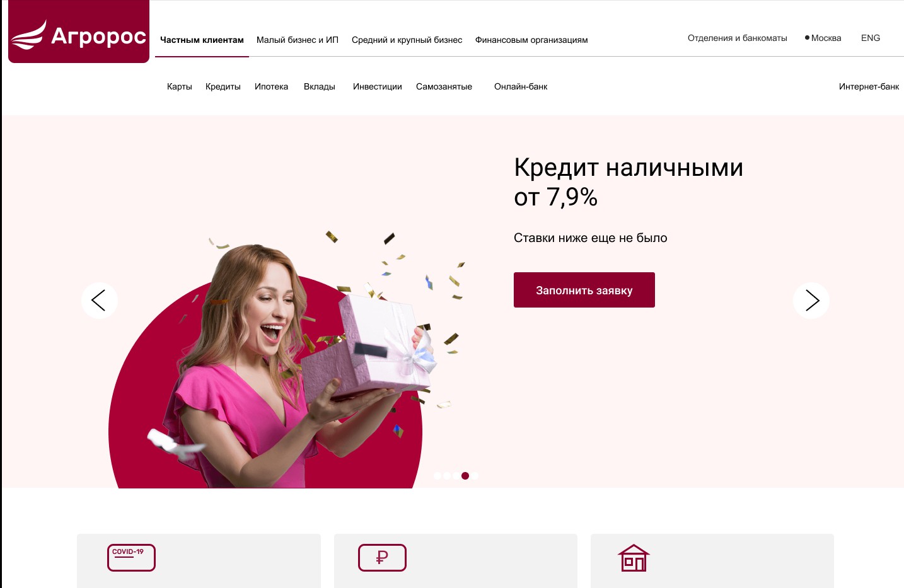This screenshot has height=588, width=904.
Task: Switch language to ENG
Action: pos(871,38)
